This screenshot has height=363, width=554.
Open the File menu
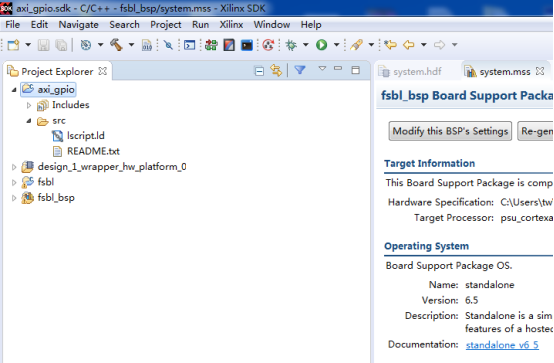point(13,25)
